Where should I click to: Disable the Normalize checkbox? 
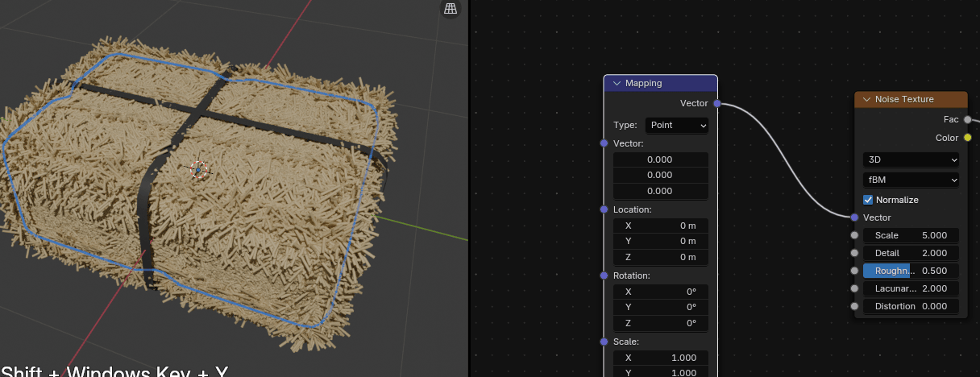868,200
